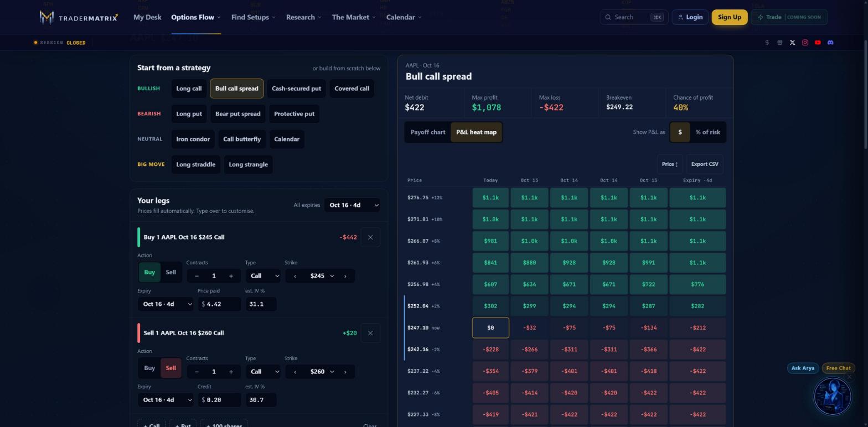868x427 pixels.
Task: Click the dollar sign icon in session bar
Action: [767, 43]
